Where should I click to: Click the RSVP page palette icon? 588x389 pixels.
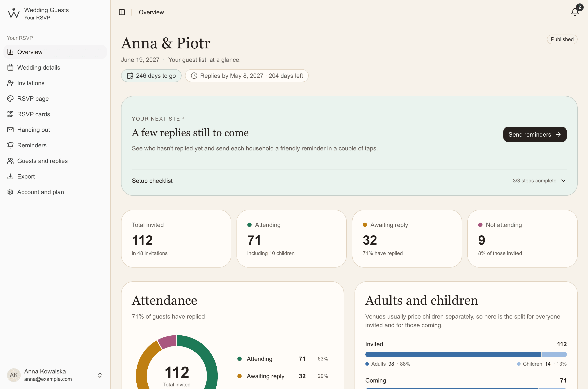pyautogui.click(x=10, y=99)
